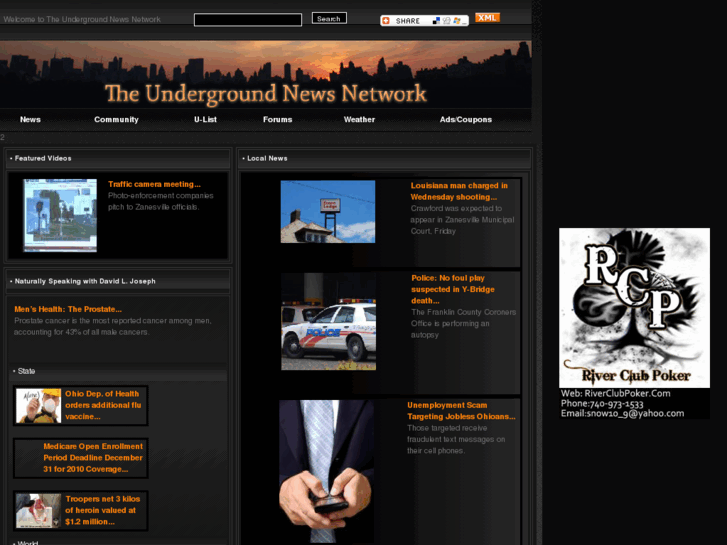Click the orange XML feed icon

[487, 18]
